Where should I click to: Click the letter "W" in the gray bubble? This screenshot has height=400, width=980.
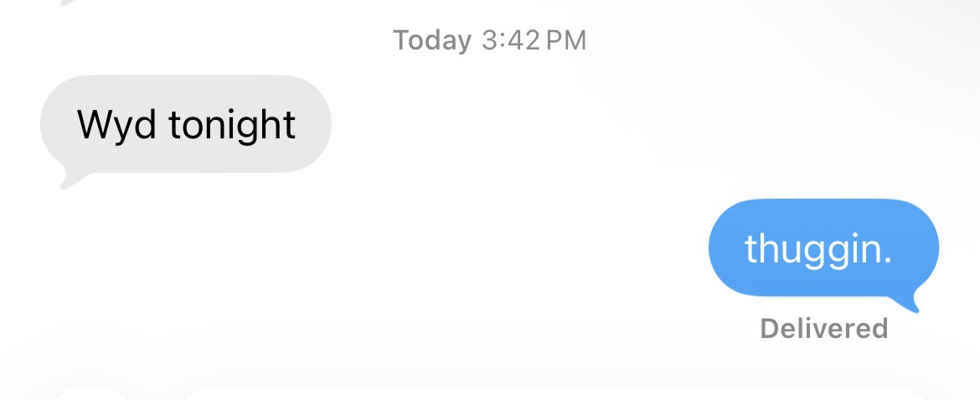(95, 123)
